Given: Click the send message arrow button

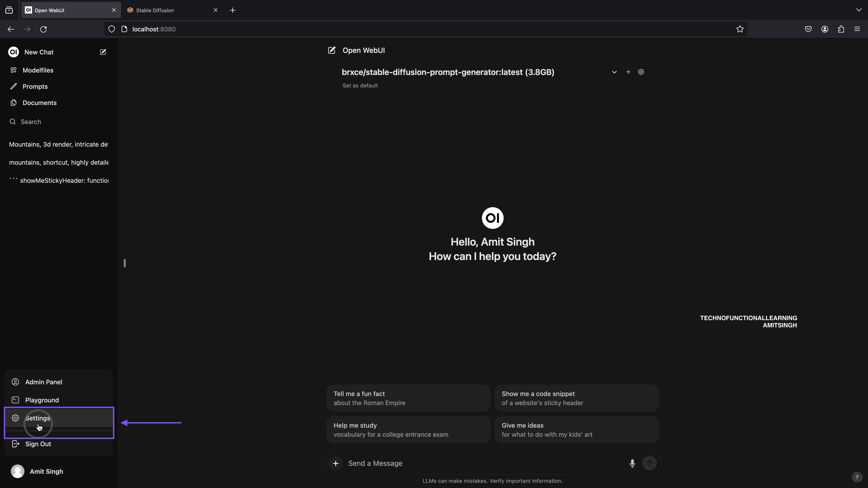Looking at the screenshot, I should pyautogui.click(x=649, y=463).
